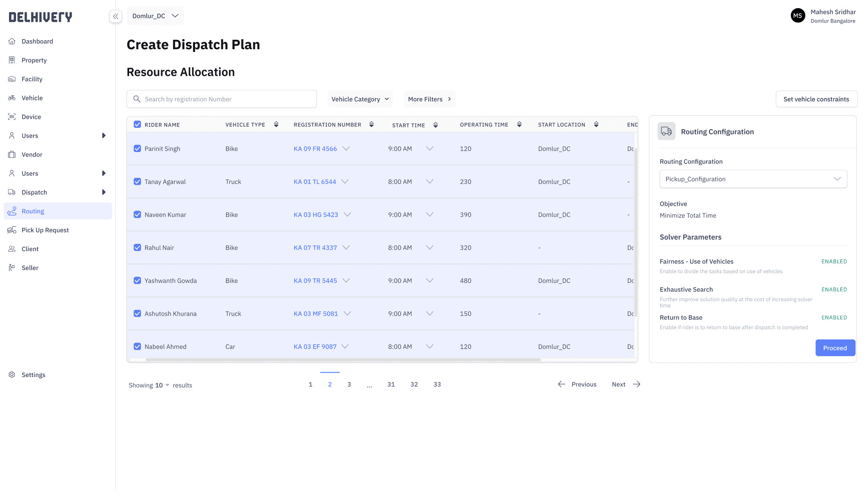Click the Pick Up Request icon
868x491 pixels.
coord(12,230)
